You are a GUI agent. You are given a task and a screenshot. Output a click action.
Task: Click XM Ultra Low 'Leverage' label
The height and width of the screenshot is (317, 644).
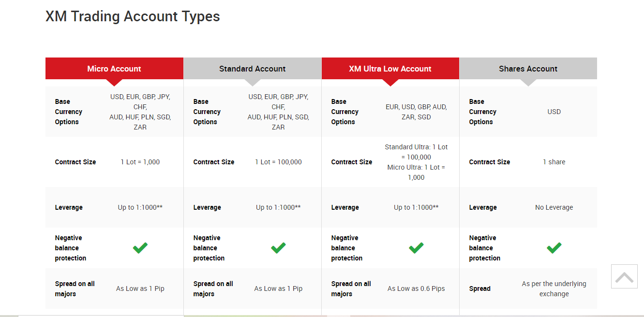click(x=345, y=207)
